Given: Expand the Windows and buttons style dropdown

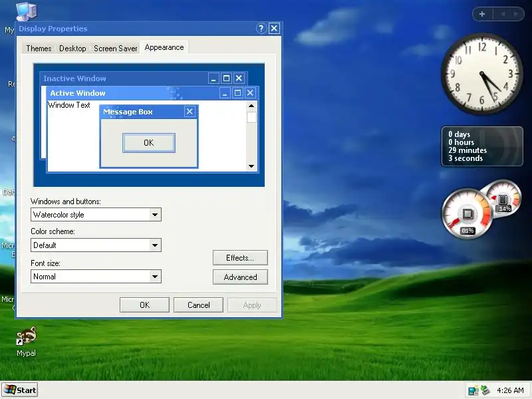Looking at the screenshot, I should [x=155, y=214].
